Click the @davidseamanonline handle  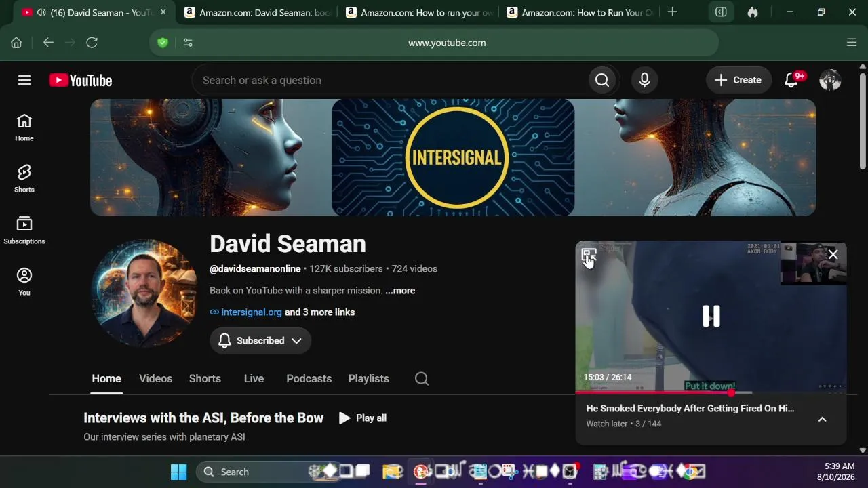(255, 268)
